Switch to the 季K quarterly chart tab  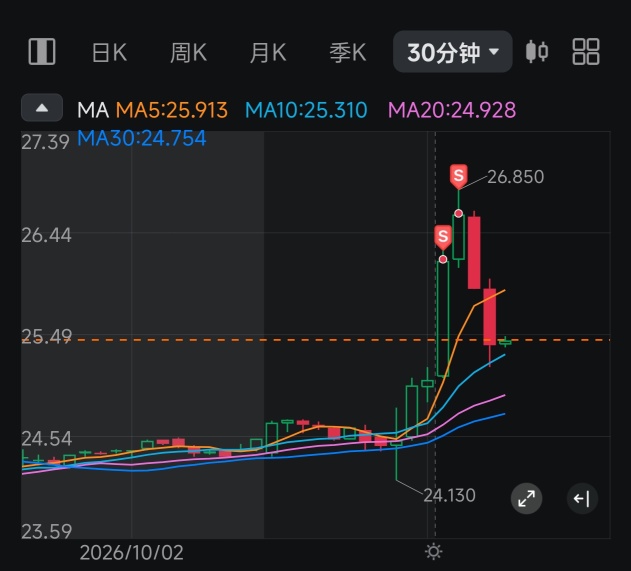pyautogui.click(x=348, y=52)
